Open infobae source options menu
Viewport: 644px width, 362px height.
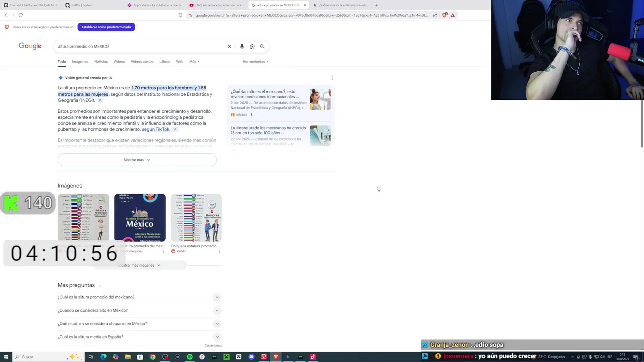pyautogui.click(x=251, y=115)
